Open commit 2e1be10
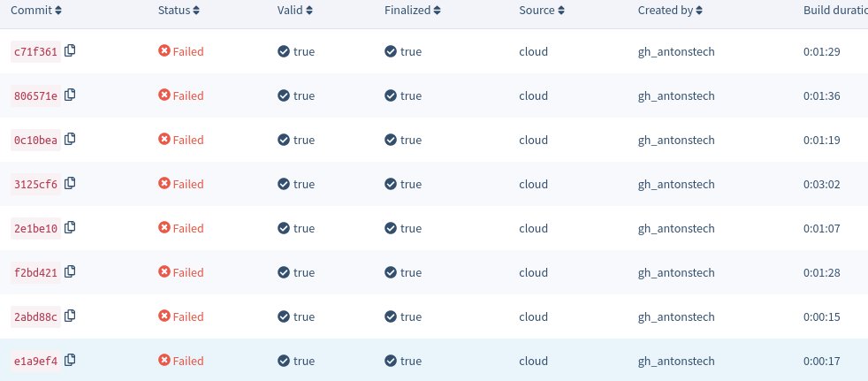 tap(35, 228)
